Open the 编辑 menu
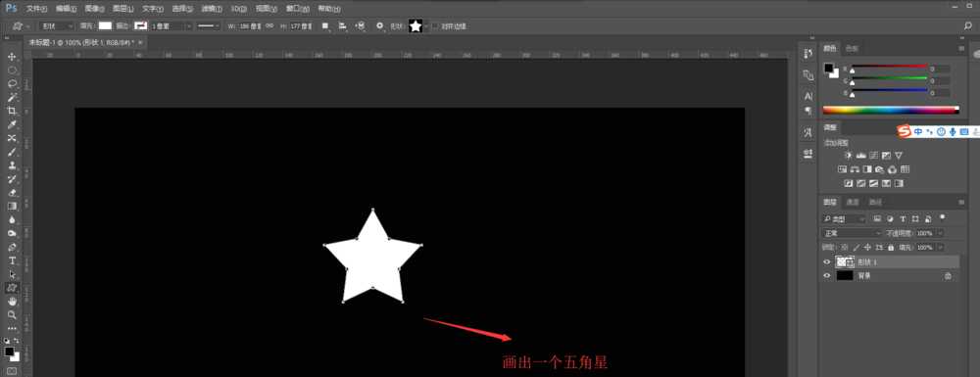Image resolution: width=980 pixels, height=377 pixels. click(x=66, y=9)
